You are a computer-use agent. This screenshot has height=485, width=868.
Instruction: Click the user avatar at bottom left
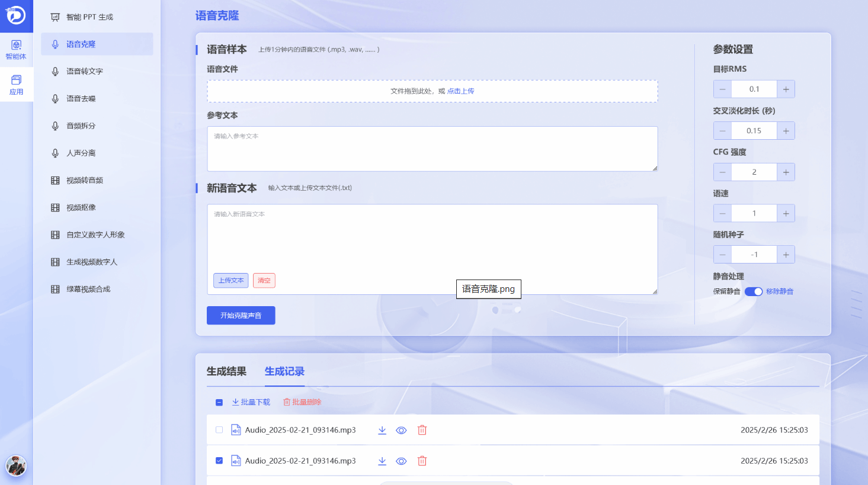(16, 465)
